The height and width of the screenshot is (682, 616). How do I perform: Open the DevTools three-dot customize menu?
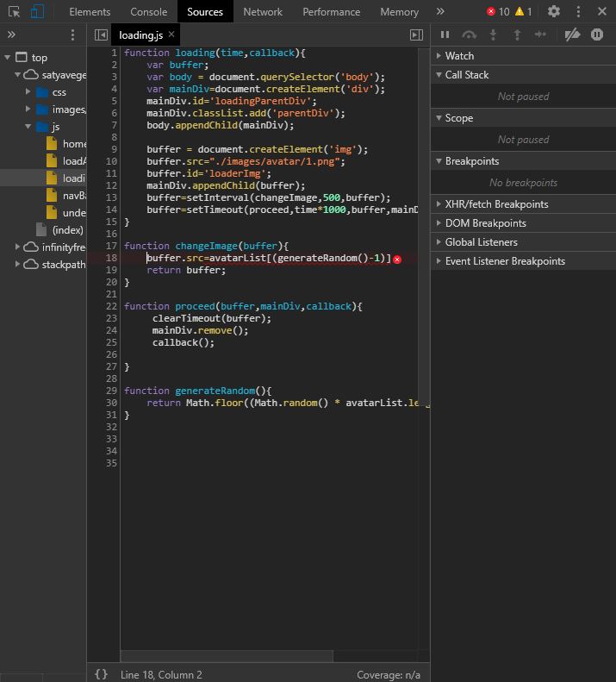[578, 11]
